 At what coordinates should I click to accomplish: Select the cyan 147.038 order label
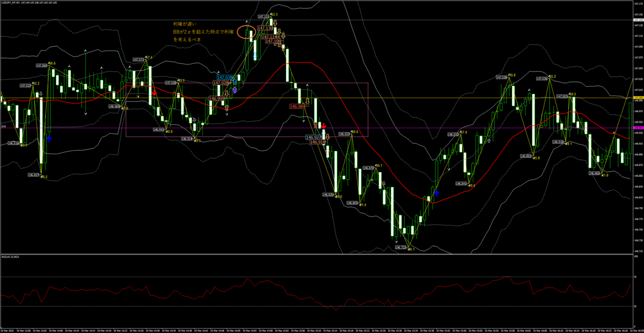[x=226, y=78]
